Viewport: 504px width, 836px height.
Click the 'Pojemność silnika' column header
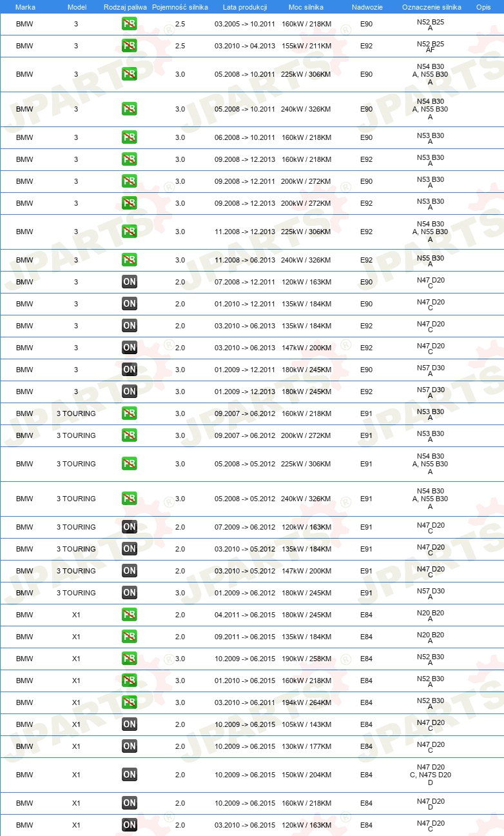(180, 7)
